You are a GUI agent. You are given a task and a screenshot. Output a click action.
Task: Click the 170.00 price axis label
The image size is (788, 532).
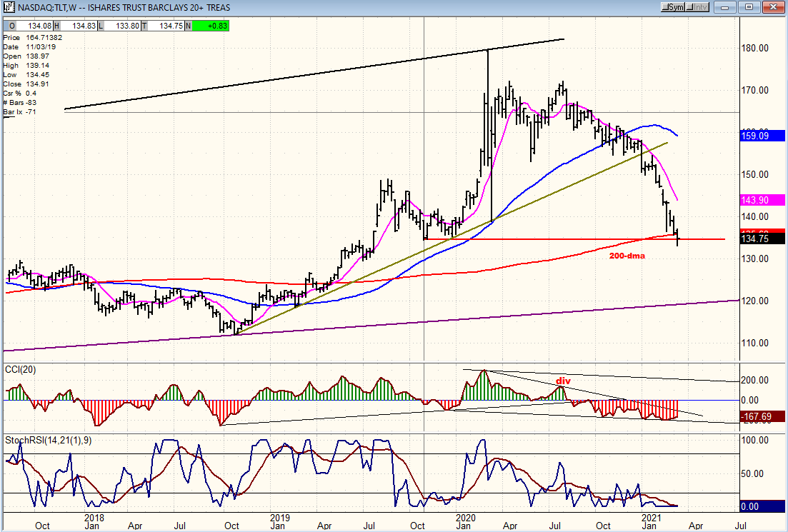click(x=757, y=91)
